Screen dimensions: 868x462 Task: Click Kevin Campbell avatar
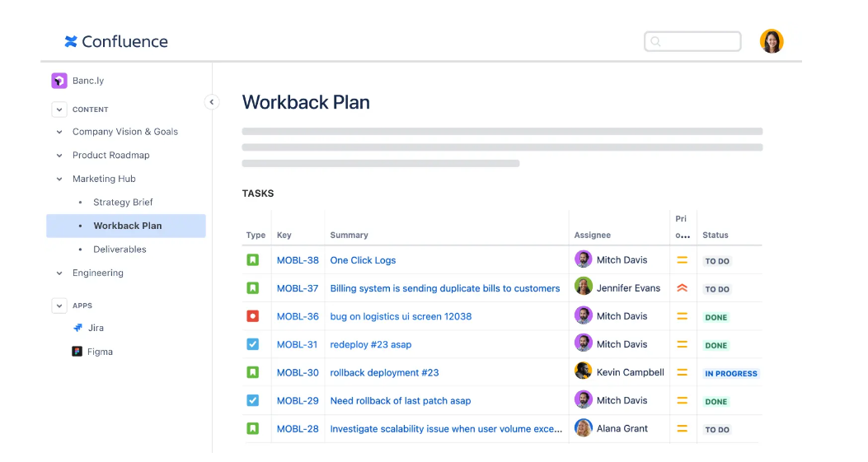583,371
